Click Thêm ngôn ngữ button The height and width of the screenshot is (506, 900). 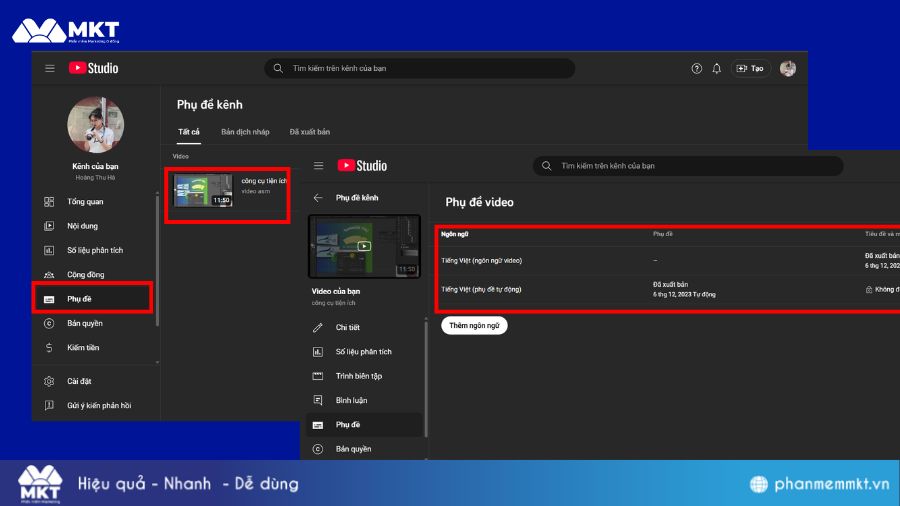(x=474, y=325)
